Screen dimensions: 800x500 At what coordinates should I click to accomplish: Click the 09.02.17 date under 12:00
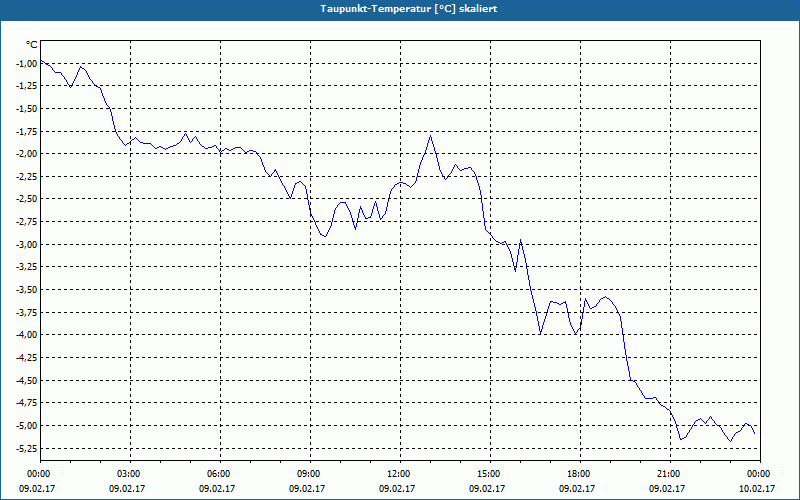(x=397, y=488)
